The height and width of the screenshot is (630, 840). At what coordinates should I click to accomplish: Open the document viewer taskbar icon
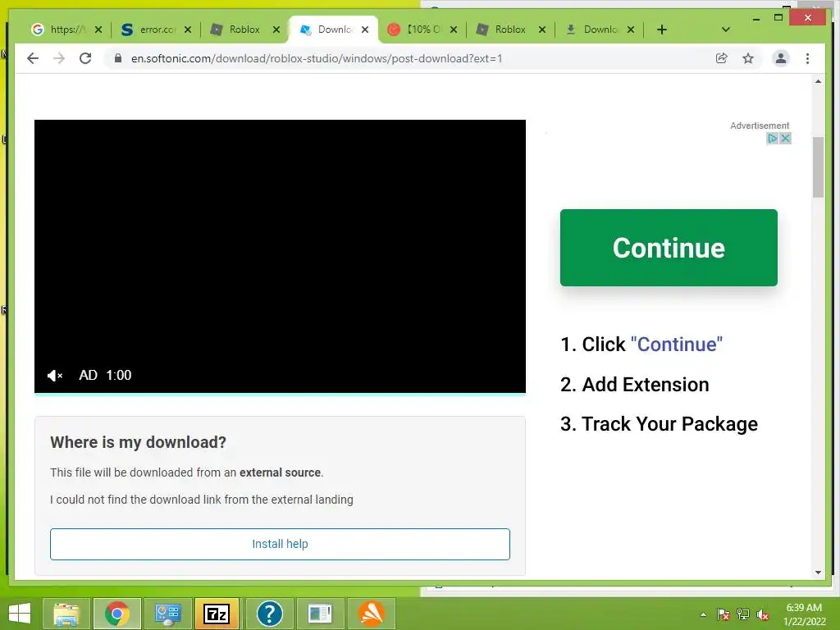(x=321, y=614)
